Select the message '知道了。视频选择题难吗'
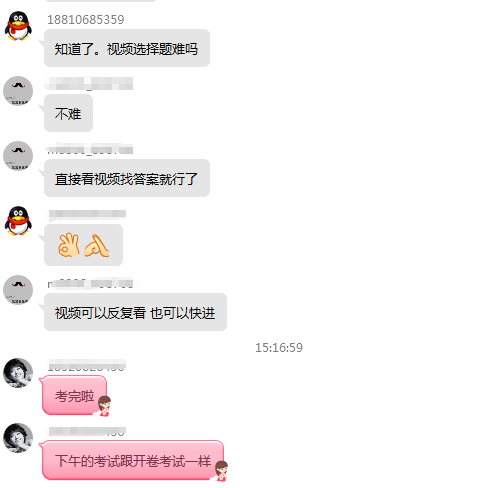 [127, 48]
